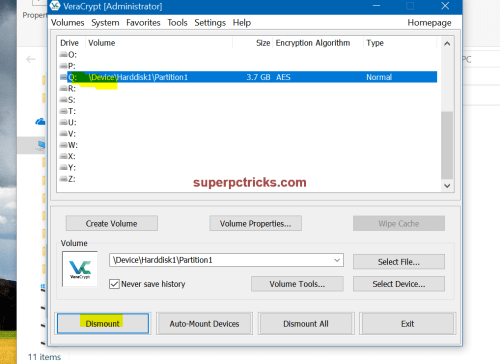Dismount the selected volume
The image size is (500, 364).
pyautogui.click(x=103, y=323)
